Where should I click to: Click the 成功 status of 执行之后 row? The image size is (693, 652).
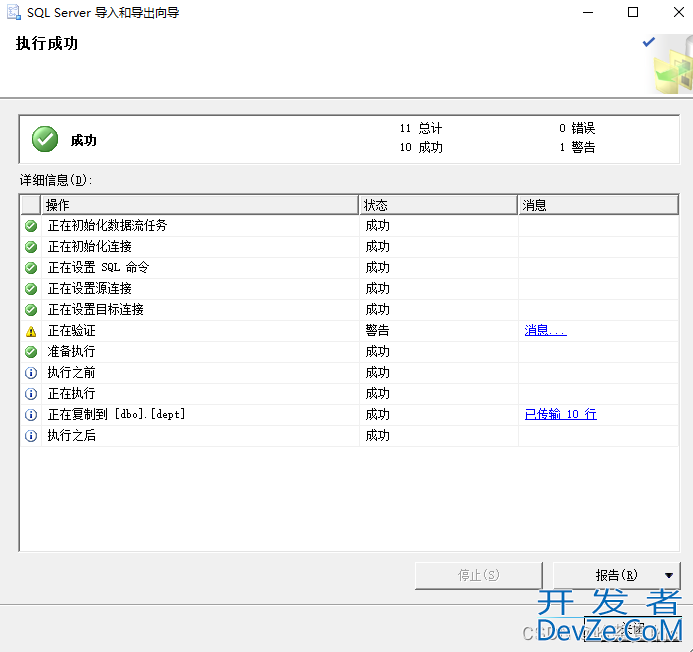(377, 435)
